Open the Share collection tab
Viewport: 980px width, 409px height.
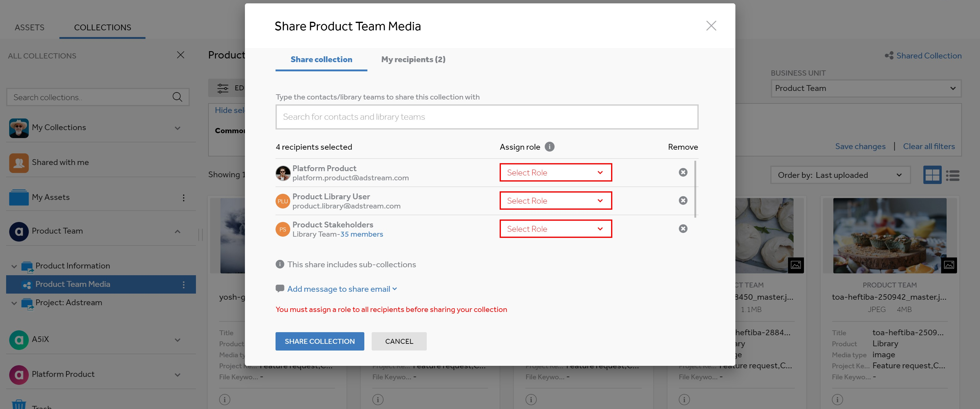[x=321, y=59]
